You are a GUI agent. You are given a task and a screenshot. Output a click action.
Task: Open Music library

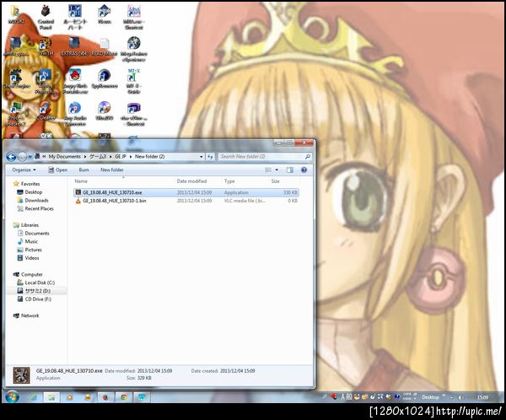point(28,241)
